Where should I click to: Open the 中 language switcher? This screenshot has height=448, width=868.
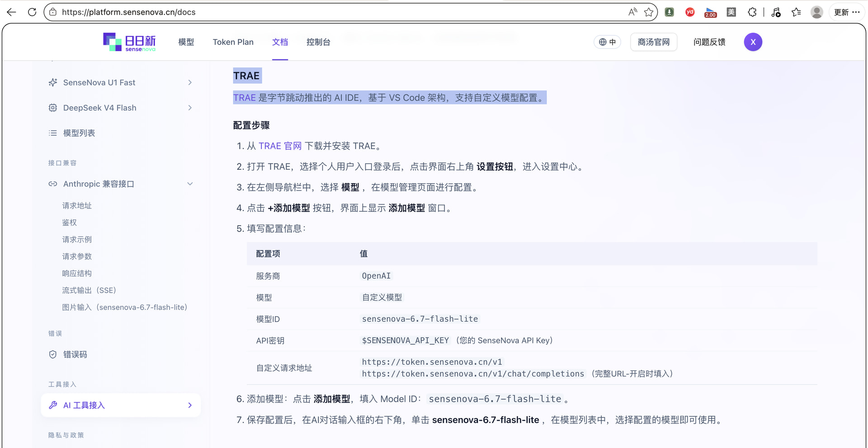(x=607, y=42)
